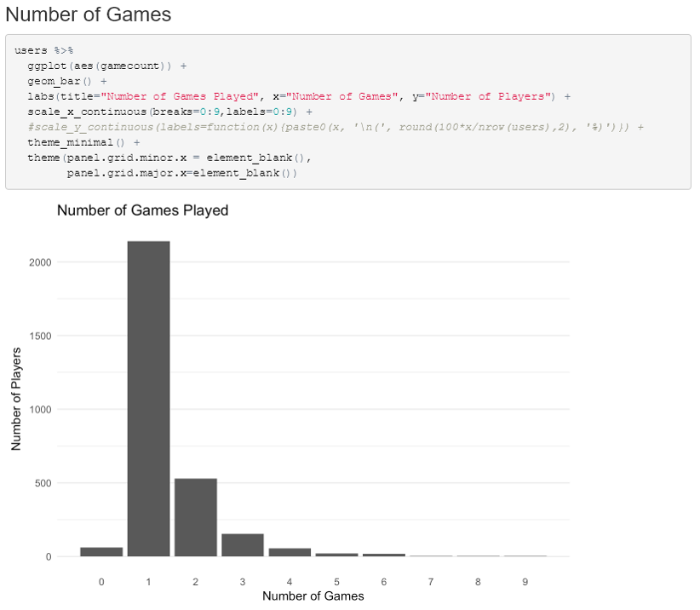Image resolution: width=700 pixels, height=610 pixels.
Task: Click the theme_minimal() code line
Action: pos(83,142)
